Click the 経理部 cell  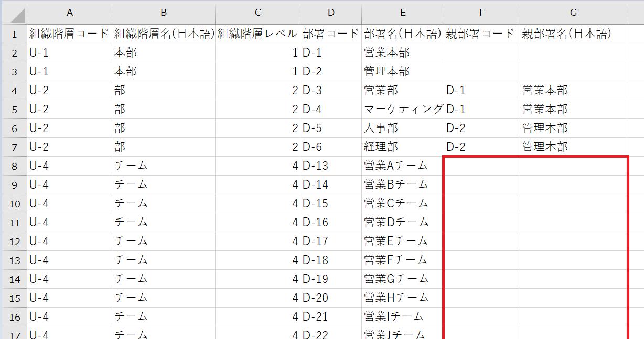pyautogui.click(x=402, y=147)
